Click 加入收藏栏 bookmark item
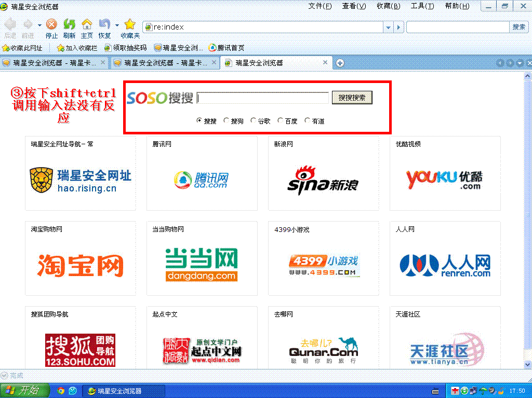The image size is (532, 398). click(x=77, y=48)
